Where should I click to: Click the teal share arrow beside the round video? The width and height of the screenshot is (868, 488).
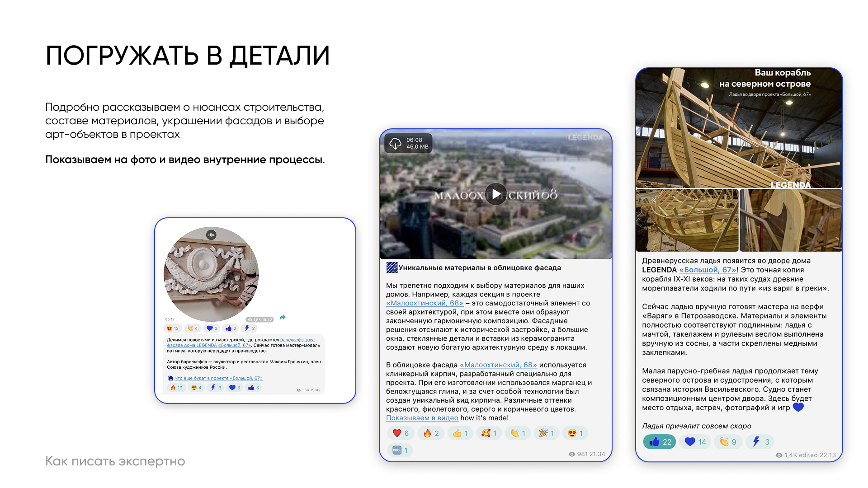click(283, 317)
